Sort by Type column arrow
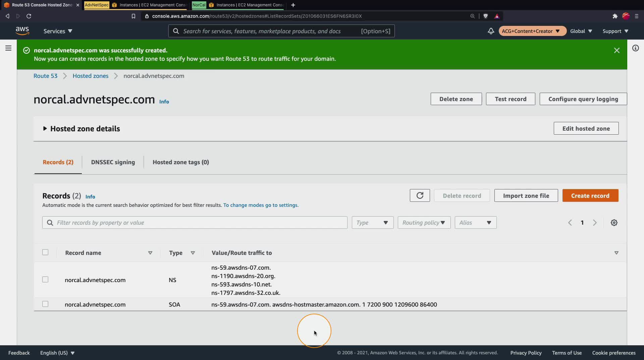The width and height of the screenshot is (644, 360). 193,253
